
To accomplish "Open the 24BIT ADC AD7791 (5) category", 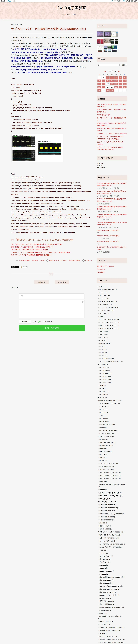I will [x=107, y=505].
